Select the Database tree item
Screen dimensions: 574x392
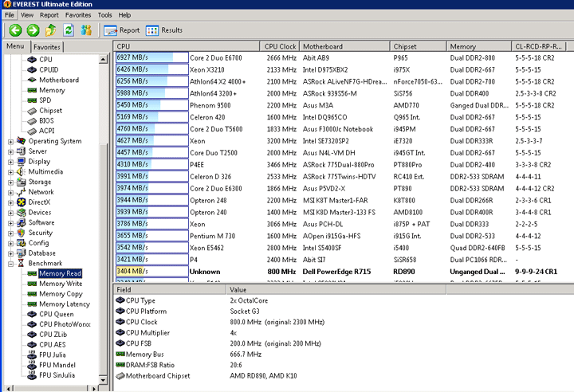[x=41, y=253]
